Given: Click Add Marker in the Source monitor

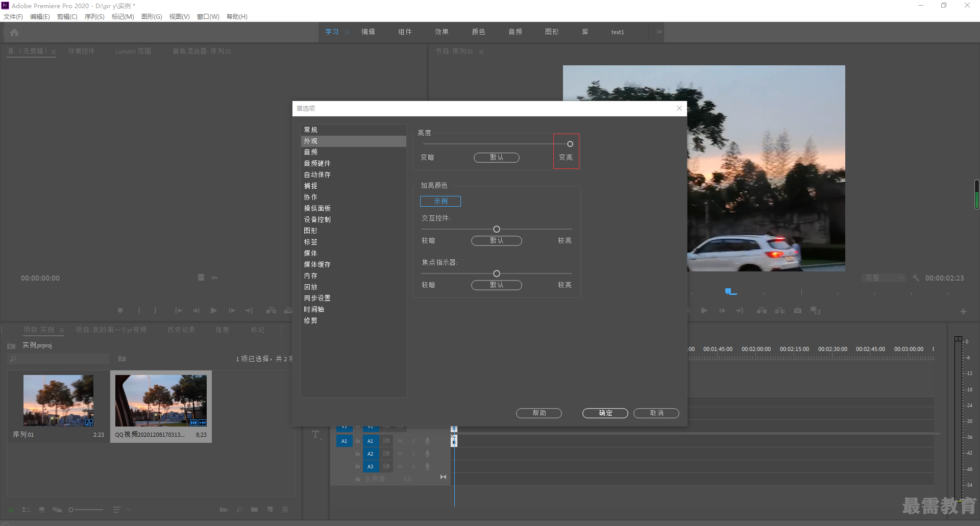Looking at the screenshot, I should [x=120, y=310].
